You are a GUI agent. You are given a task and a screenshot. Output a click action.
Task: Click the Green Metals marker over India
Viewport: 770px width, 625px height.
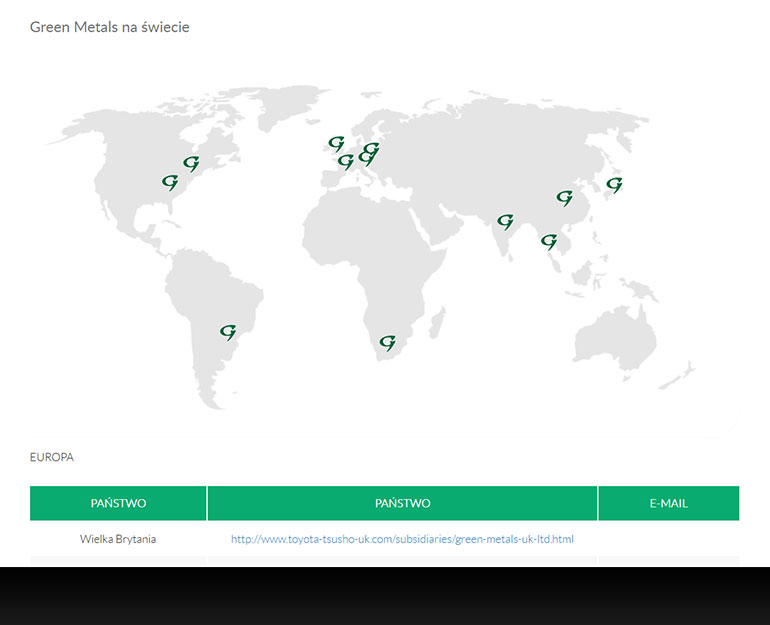[x=505, y=222]
